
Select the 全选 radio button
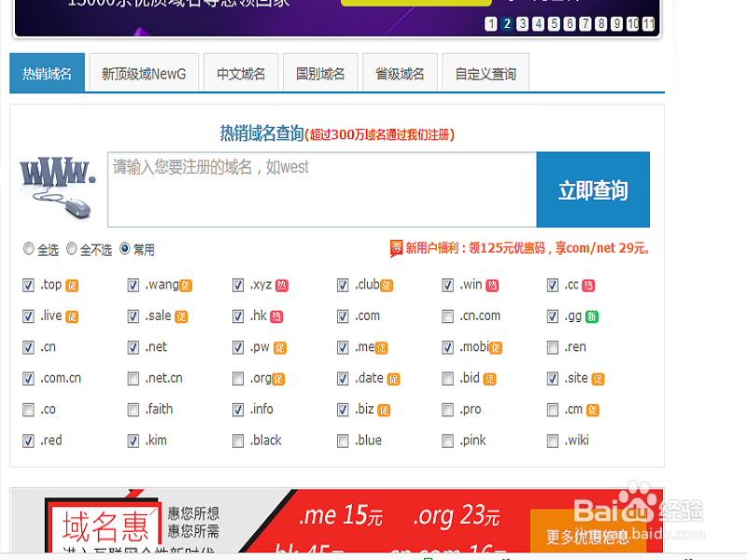click(29, 248)
